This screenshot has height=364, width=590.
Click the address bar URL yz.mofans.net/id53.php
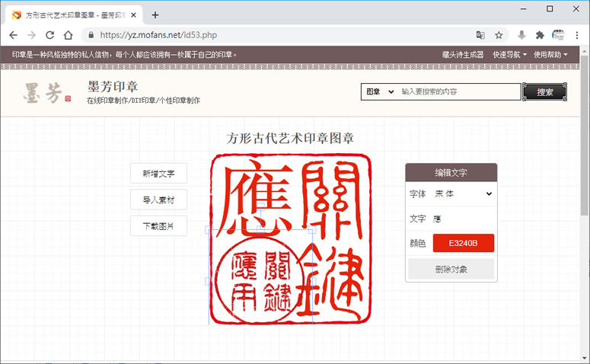[158, 35]
